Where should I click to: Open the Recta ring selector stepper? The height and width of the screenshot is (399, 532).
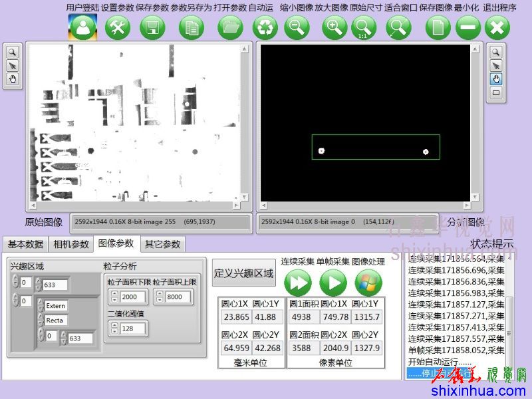[x=41, y=320]
